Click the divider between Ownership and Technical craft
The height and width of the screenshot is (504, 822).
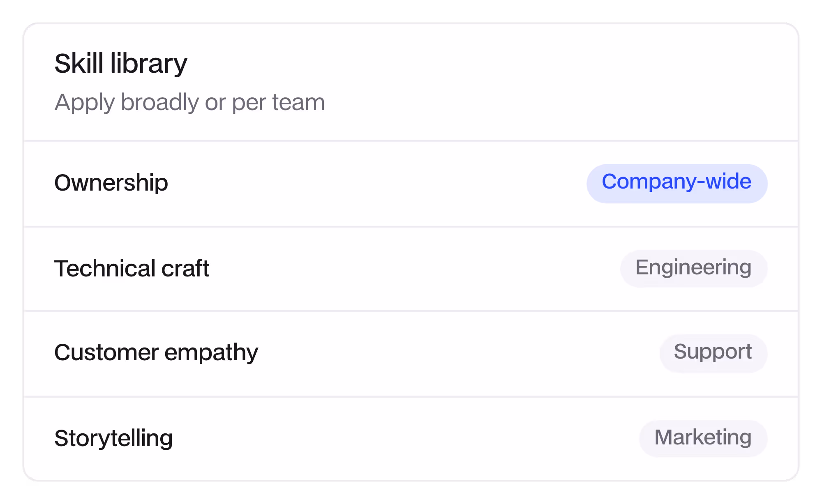tap(411, 227)
